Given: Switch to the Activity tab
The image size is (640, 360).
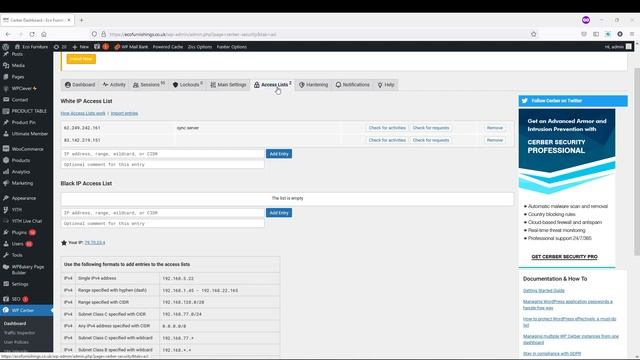Looking at the screenshot, I should coord(114,85).
